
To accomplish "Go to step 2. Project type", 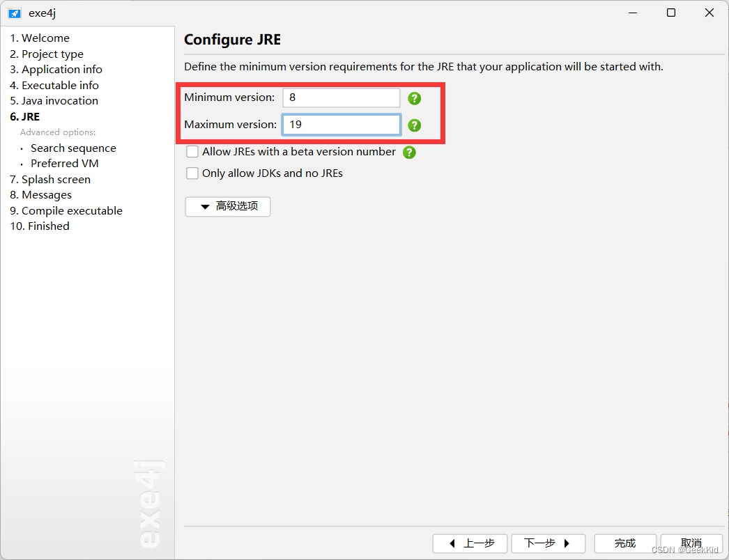I will [47, 54].
